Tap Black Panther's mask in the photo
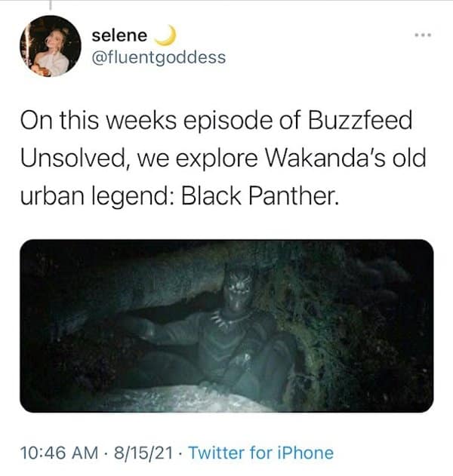The height and width of the screenshot is (476, 453). pyautogui.click(x=239, y=291)
